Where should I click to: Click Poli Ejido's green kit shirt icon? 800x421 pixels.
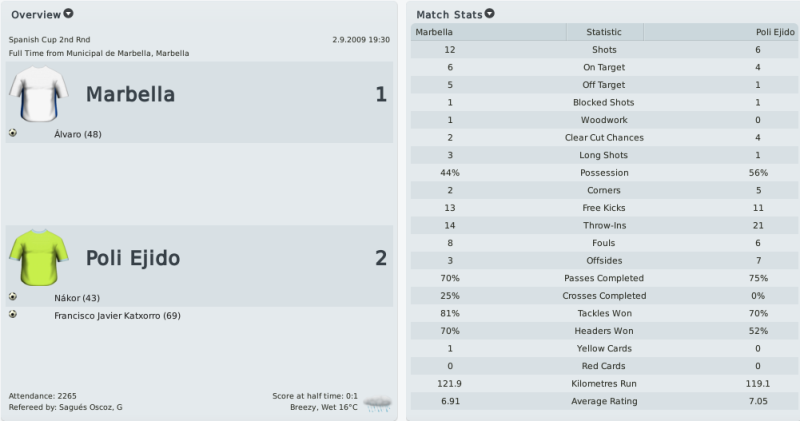38,257
